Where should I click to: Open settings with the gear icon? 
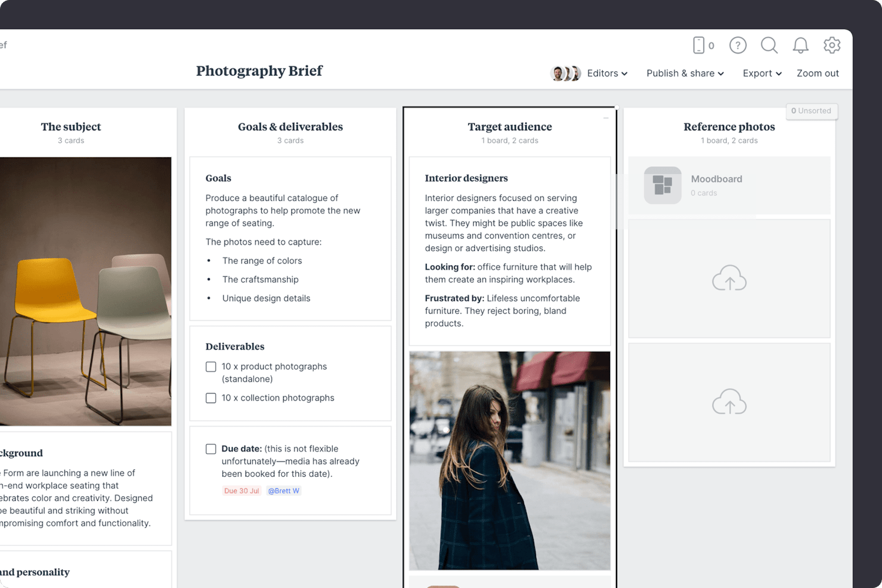click(832, 45)
